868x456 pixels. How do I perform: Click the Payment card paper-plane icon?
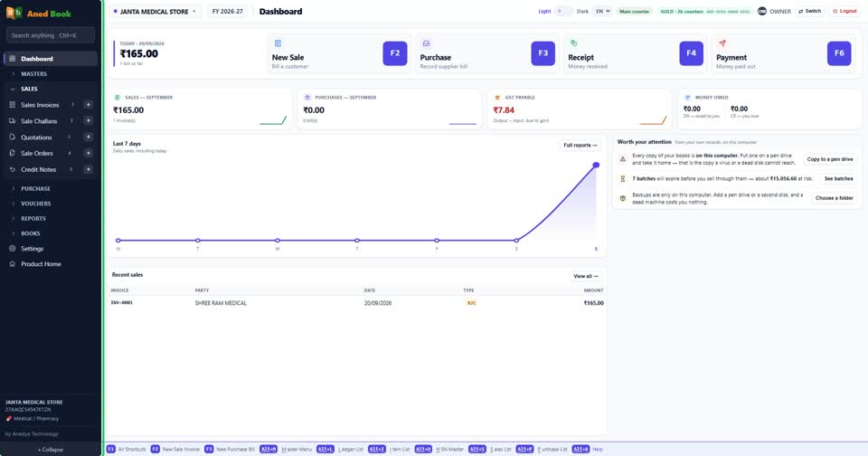point(722,43)
